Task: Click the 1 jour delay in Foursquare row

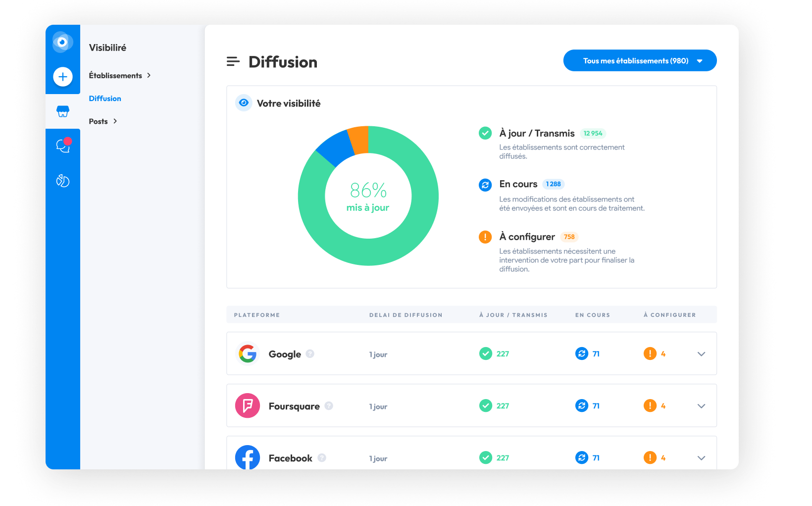Action: pos(378,406)
